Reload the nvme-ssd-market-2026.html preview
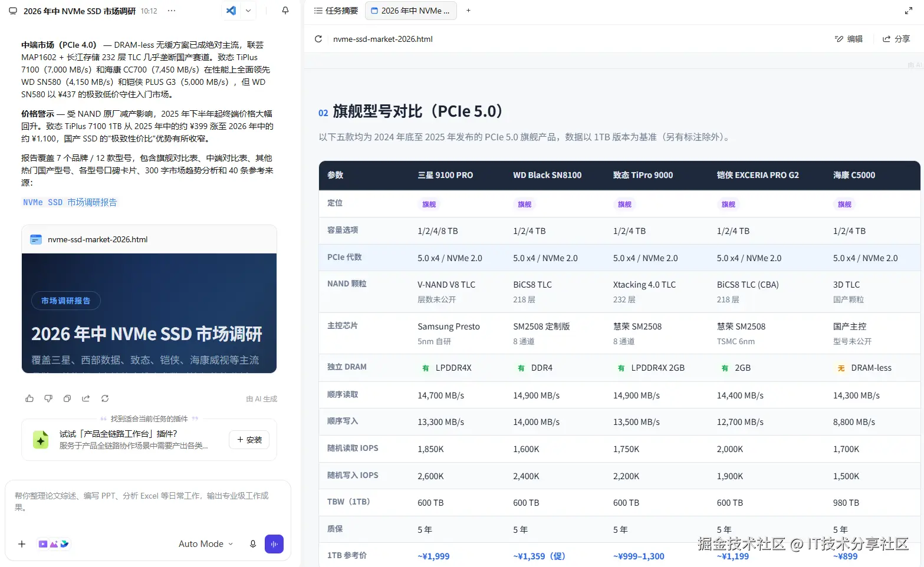Image resolution: width=924 pixels, height=567 pixels. click(318, 39)
